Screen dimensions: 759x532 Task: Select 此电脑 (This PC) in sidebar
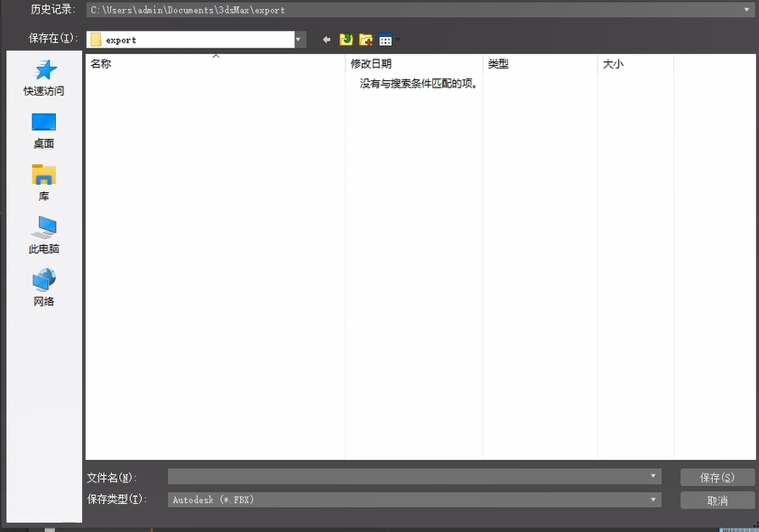point(43,234)
